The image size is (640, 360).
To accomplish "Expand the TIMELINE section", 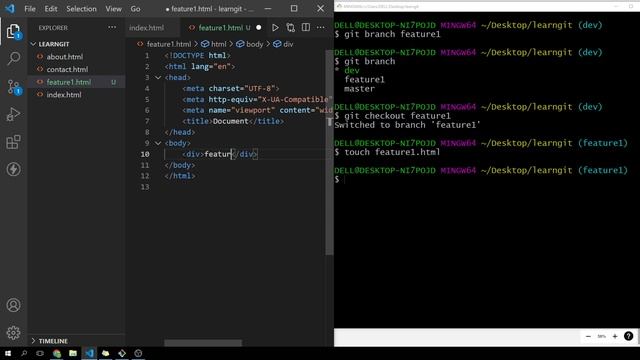I will tap(53, 341).
